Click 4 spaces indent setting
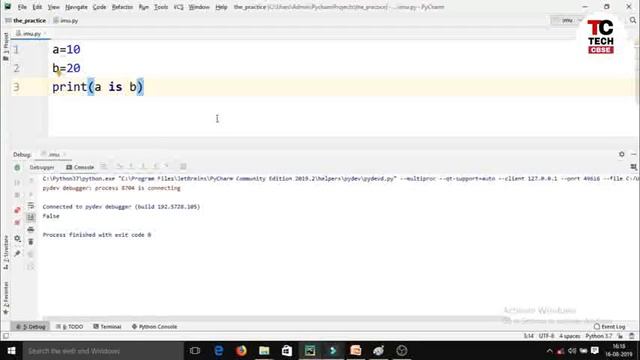The height and width of the screenshot is (360, 640). pyautogui.click(x=570, y=336)
